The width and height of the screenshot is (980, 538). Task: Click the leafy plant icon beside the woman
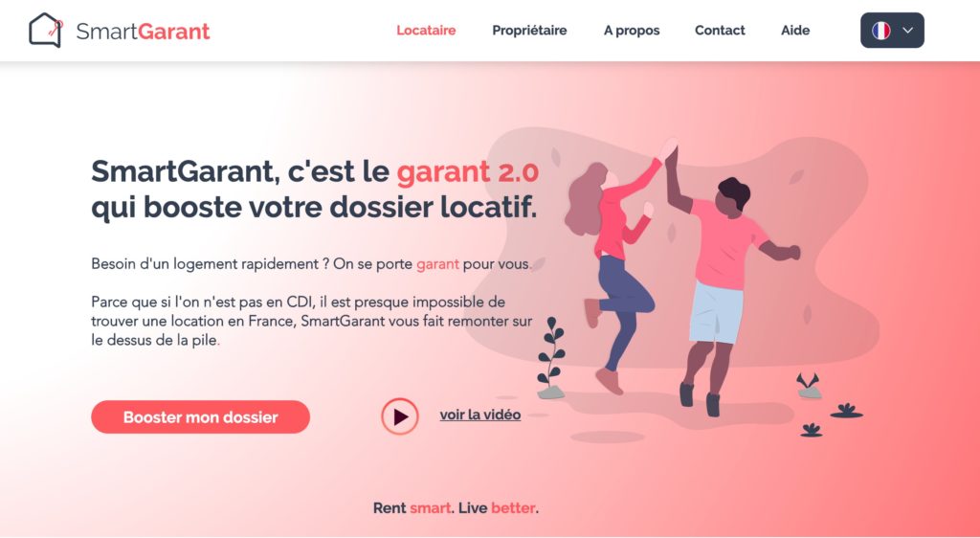551,359
